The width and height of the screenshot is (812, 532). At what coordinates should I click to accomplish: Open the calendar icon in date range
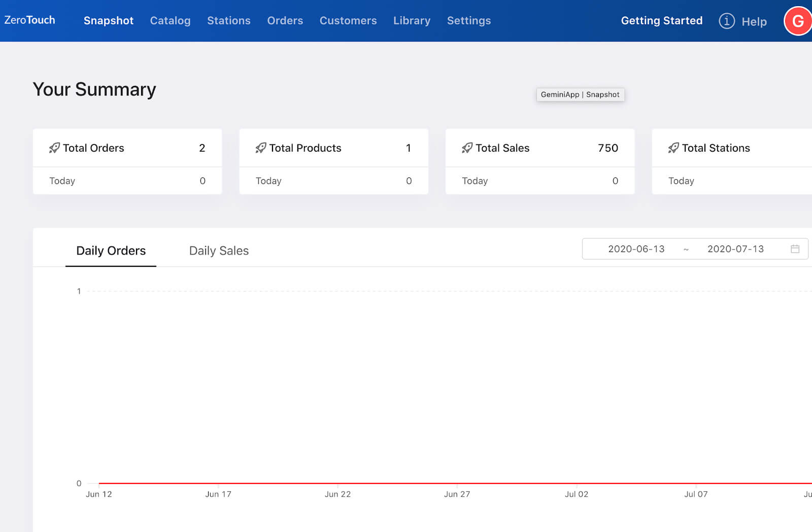point(795,249)
